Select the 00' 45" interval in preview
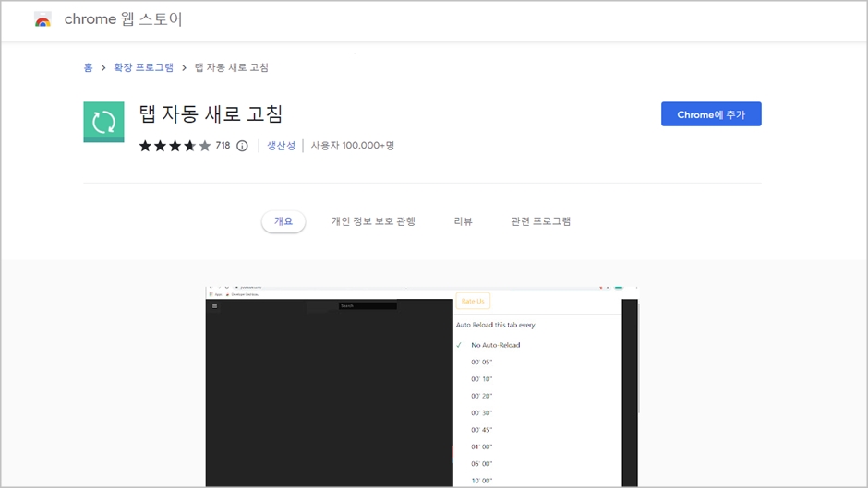This screenshot has height=488, width=868. click(x=482, y=430)
